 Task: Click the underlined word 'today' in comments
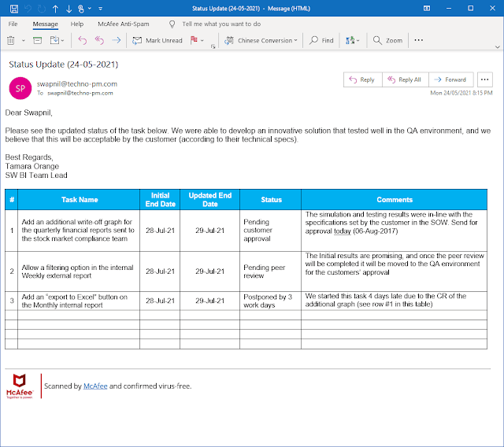(342, 231)
